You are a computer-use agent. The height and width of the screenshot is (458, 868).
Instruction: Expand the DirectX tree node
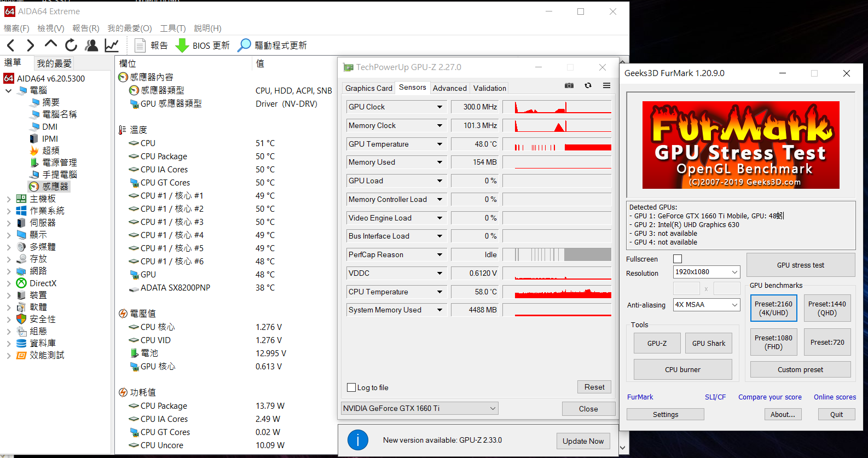pos(8,283)
